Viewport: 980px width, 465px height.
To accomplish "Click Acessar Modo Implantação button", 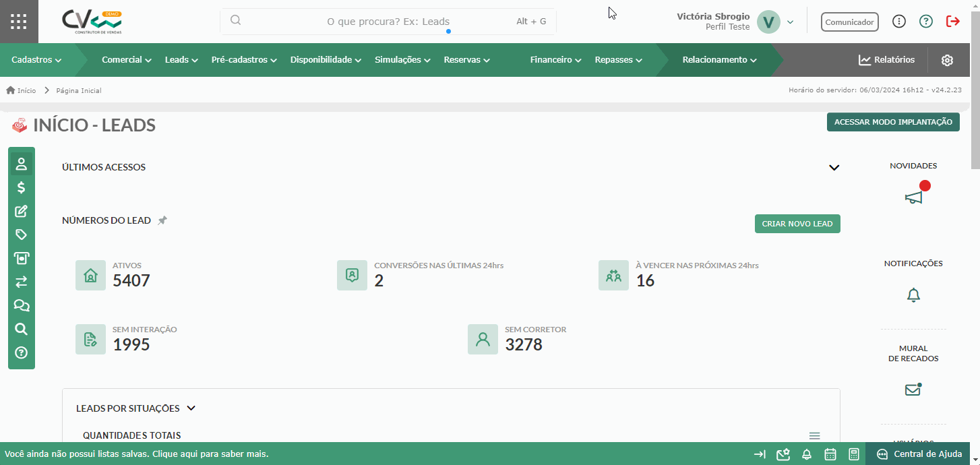I will [893, 122].
